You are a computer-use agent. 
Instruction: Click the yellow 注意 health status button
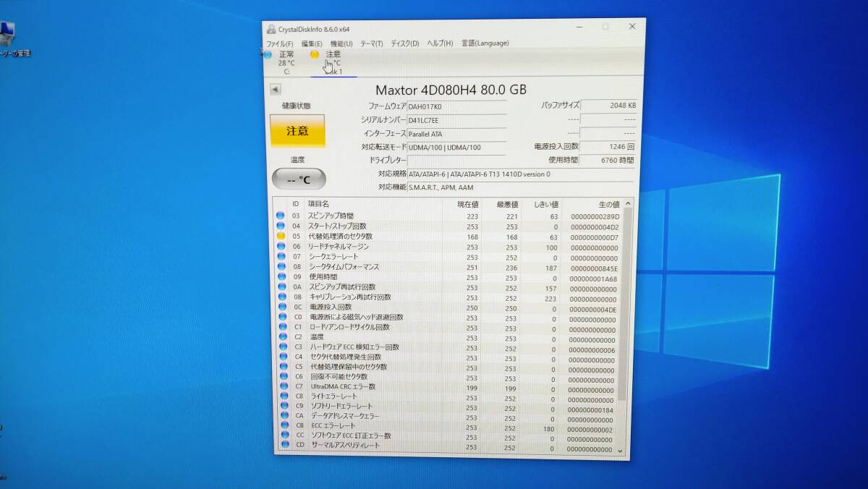pyautogui.click(x=297, y=131)
